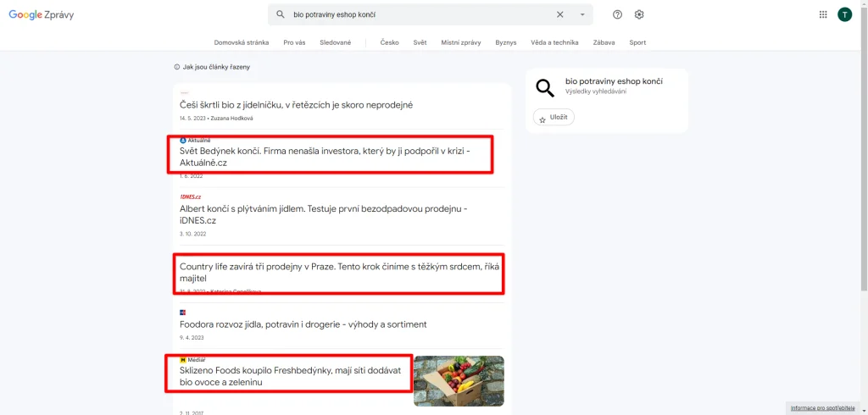Open the Google apps grid

(x=823, y=15)
